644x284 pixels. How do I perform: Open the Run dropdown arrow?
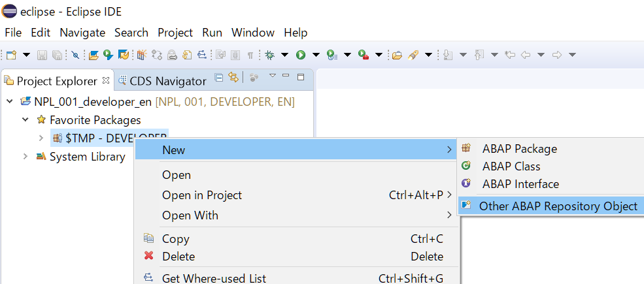pyautogui.click(x=316, y=55)
